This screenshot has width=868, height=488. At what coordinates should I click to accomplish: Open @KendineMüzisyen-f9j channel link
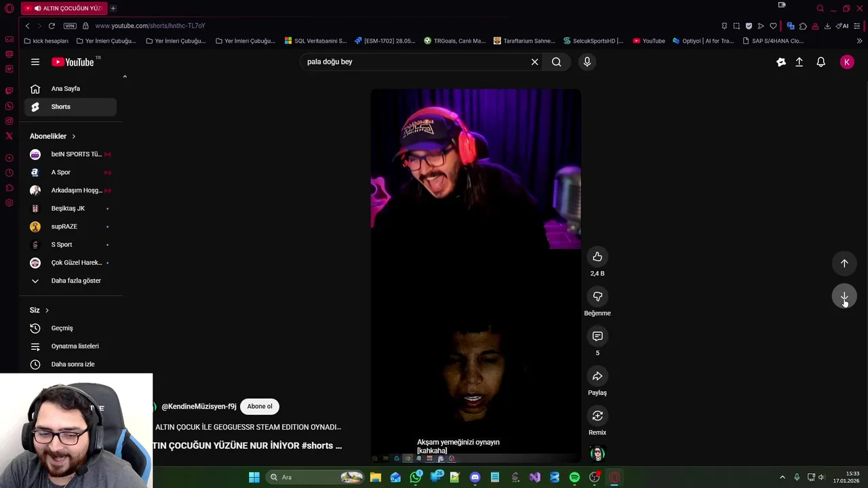(x=199, y=407)
